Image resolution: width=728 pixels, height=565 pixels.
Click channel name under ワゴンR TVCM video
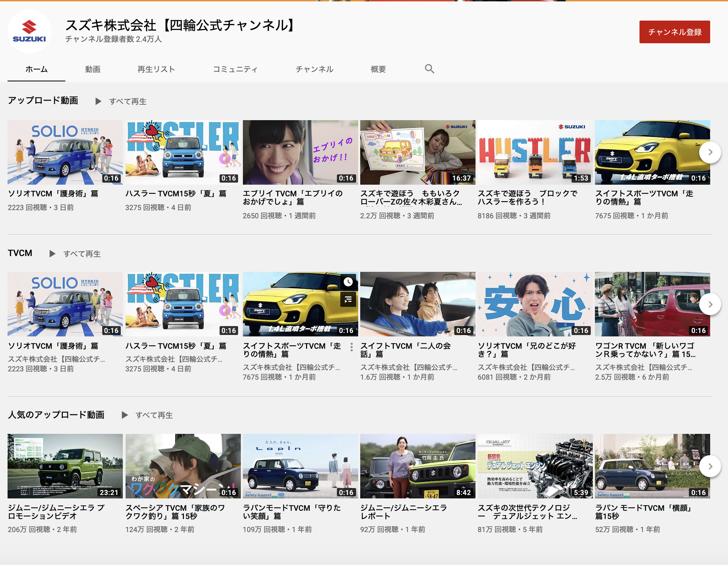coord(644,367)
